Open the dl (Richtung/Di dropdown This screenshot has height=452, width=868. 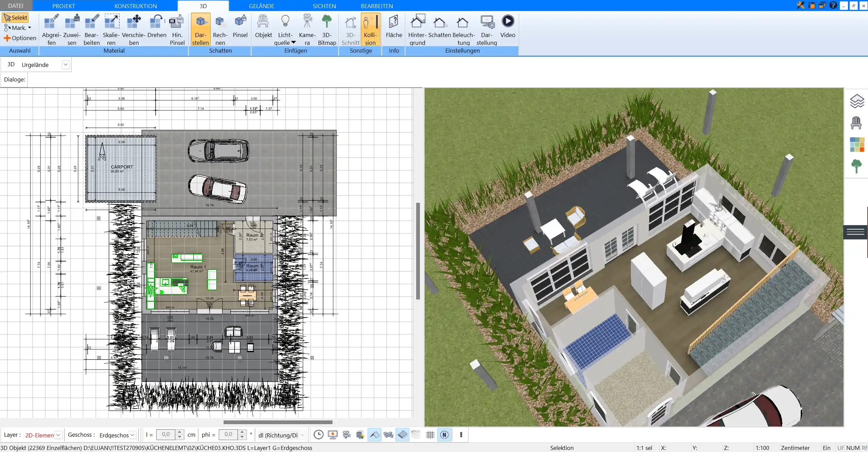coord(302,435)
